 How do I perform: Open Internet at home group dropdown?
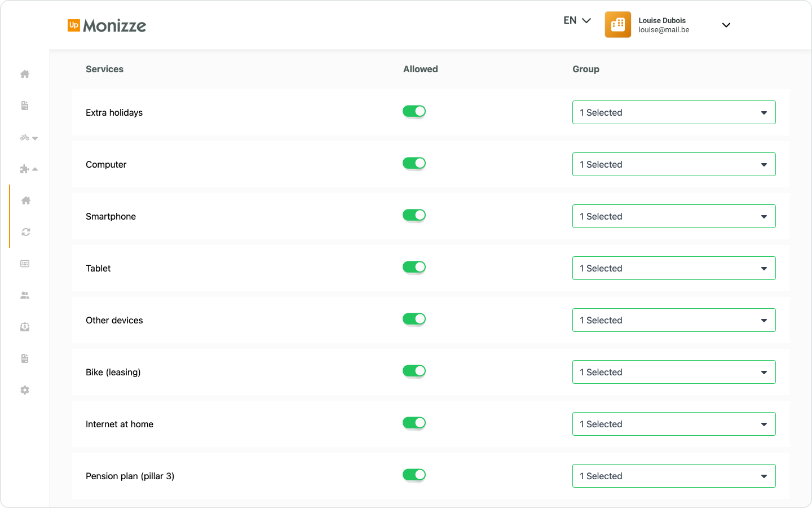pyautogui.click(x=674, y=424)
